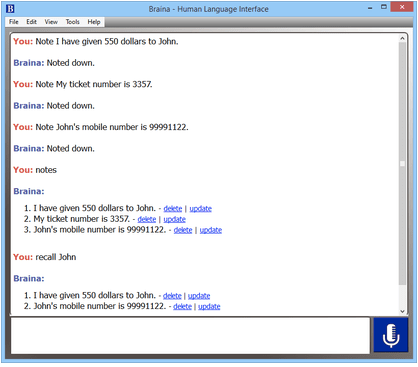This screenshot has height=367, width=418.
Task: Click the scrollbar up arrow
Action: (x=402, y=38)
